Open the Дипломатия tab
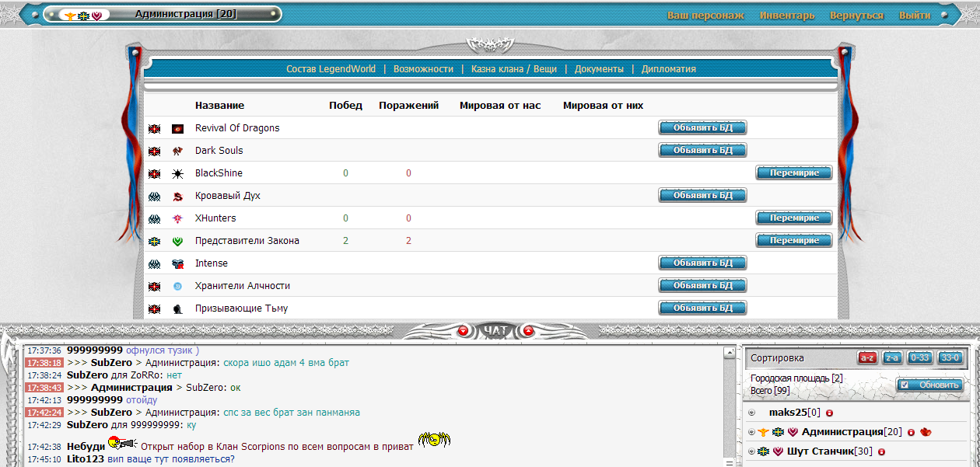The image size is (980, 467). [x=669, y=69]
